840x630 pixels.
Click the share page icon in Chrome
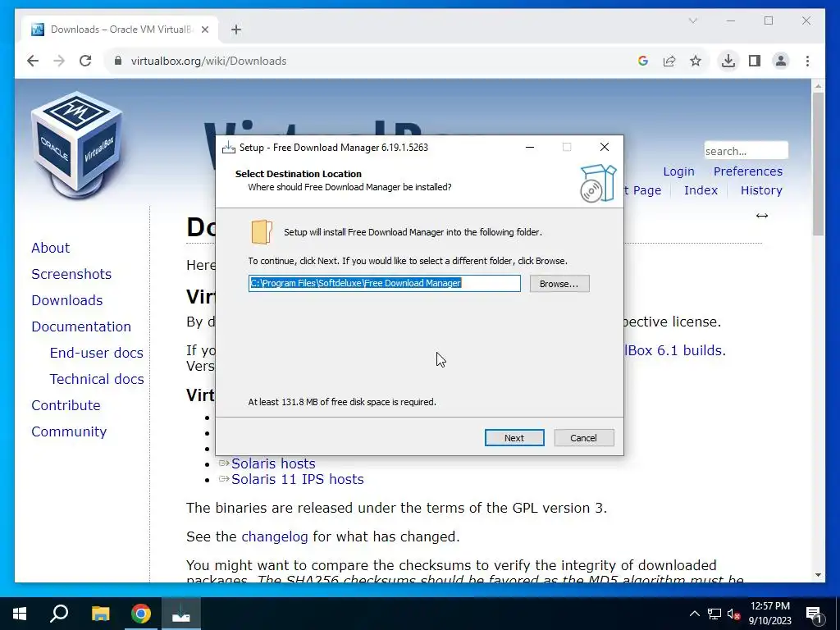coord(669,61)
